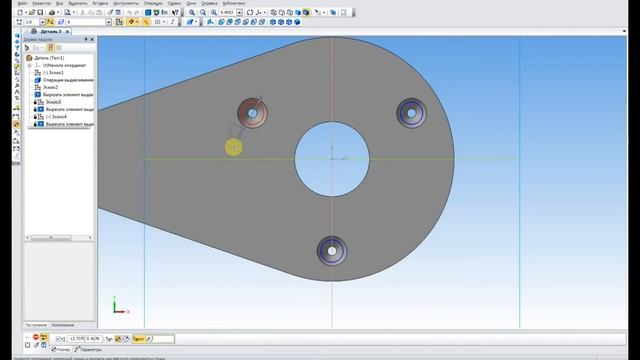Click the shaded-with-edges cube icon, right of blue cube
Screen dimensions: 640x360
coord(306,13)
